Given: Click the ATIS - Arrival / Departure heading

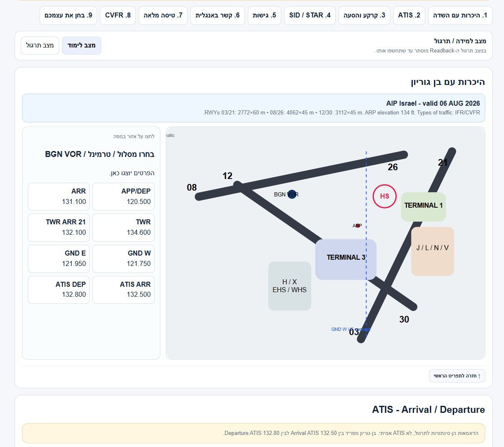Looking at the screenshot, I should 429,410.
